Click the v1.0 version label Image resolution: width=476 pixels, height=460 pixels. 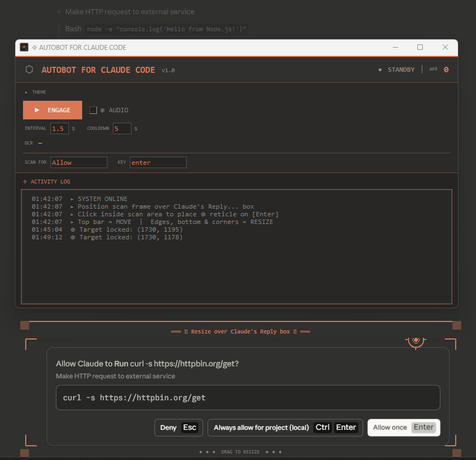click(168, 71)
